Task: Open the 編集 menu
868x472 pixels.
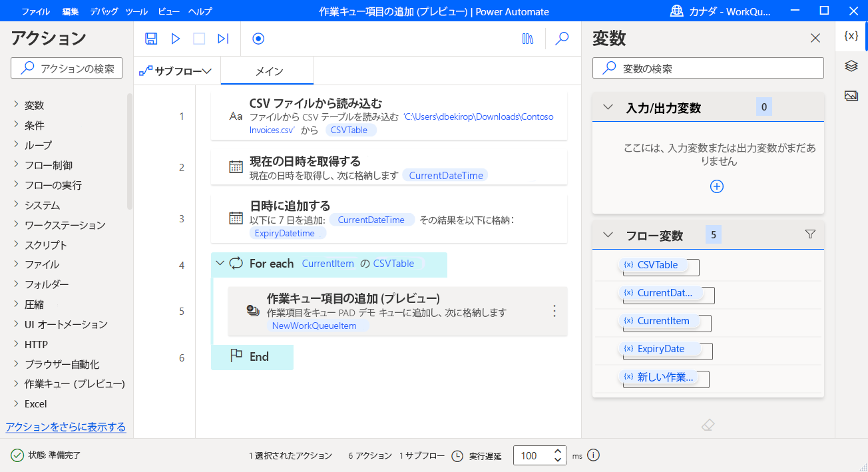Action: point(70,11)
